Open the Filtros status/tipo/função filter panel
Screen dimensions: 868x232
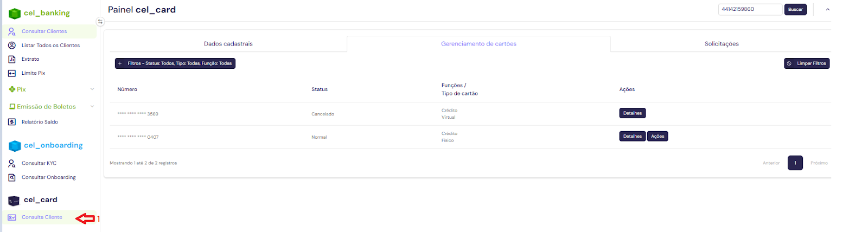(175, 63)
